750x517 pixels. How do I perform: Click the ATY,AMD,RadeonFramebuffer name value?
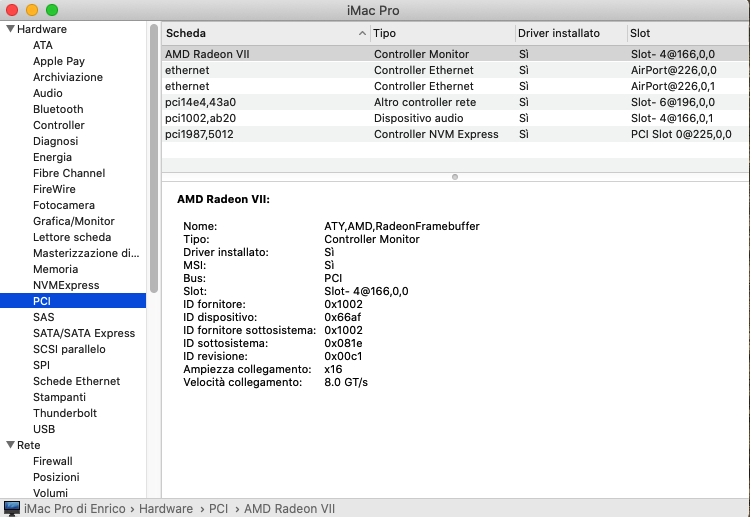(x=402, y=226)
